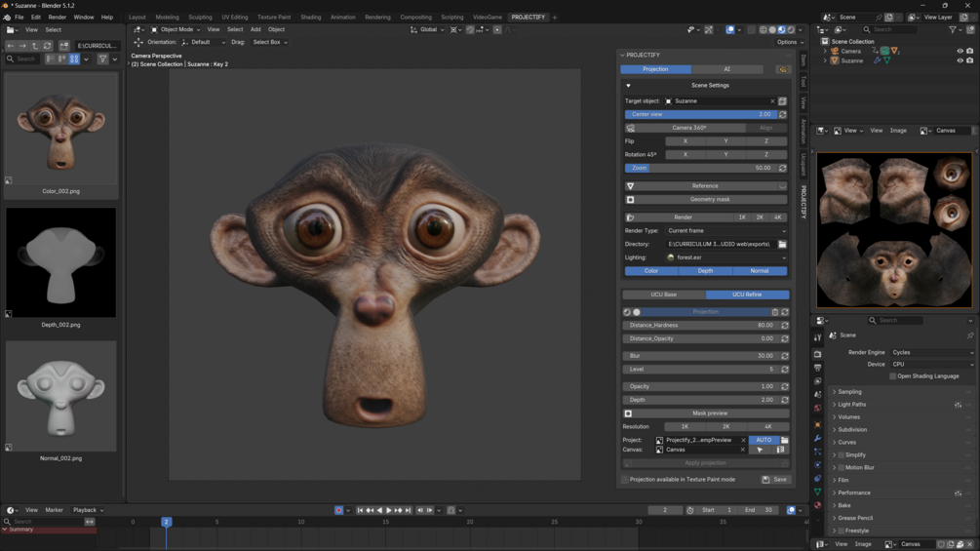Hide Suzanne in viewport via eye icon
The image size is (980, 551).
point(960,60)
